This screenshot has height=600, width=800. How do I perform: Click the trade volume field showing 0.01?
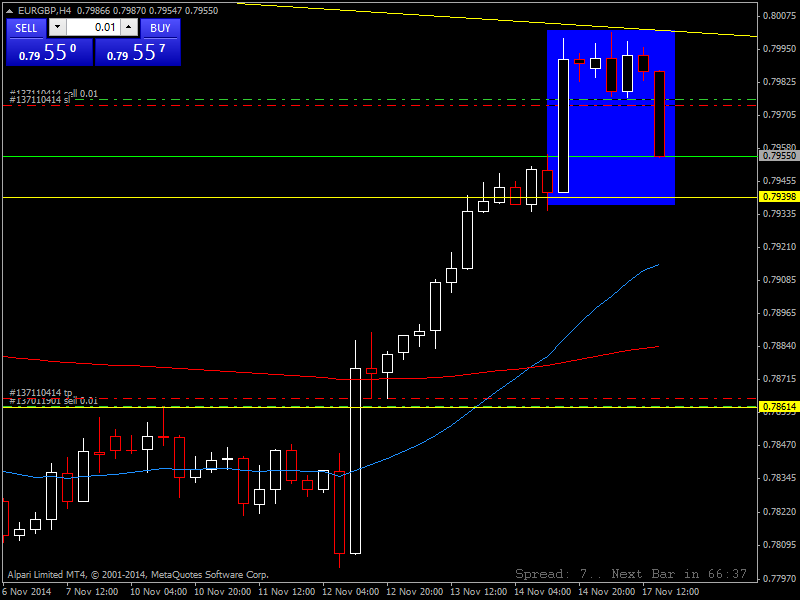tap(93, 28)
